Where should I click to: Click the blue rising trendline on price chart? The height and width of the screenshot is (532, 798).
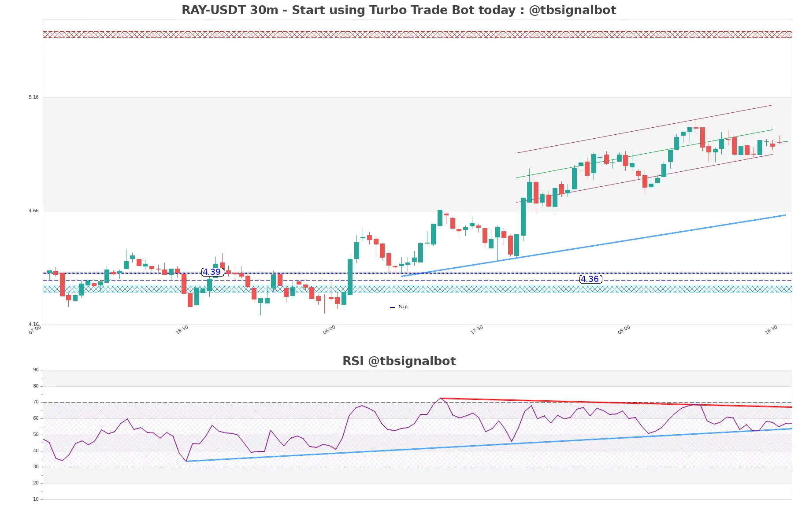(593, 246)
